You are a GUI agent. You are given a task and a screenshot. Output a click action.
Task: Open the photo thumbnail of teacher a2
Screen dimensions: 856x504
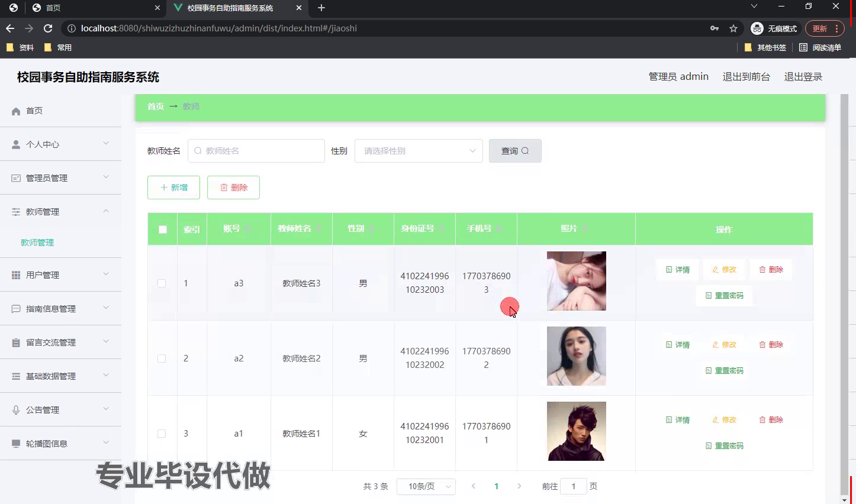(x=577, y=356)
